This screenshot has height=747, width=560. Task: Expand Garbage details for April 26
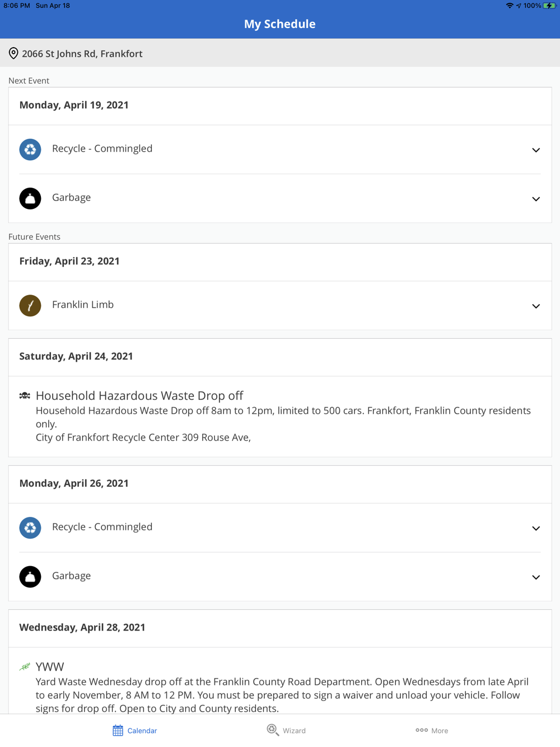536,577
